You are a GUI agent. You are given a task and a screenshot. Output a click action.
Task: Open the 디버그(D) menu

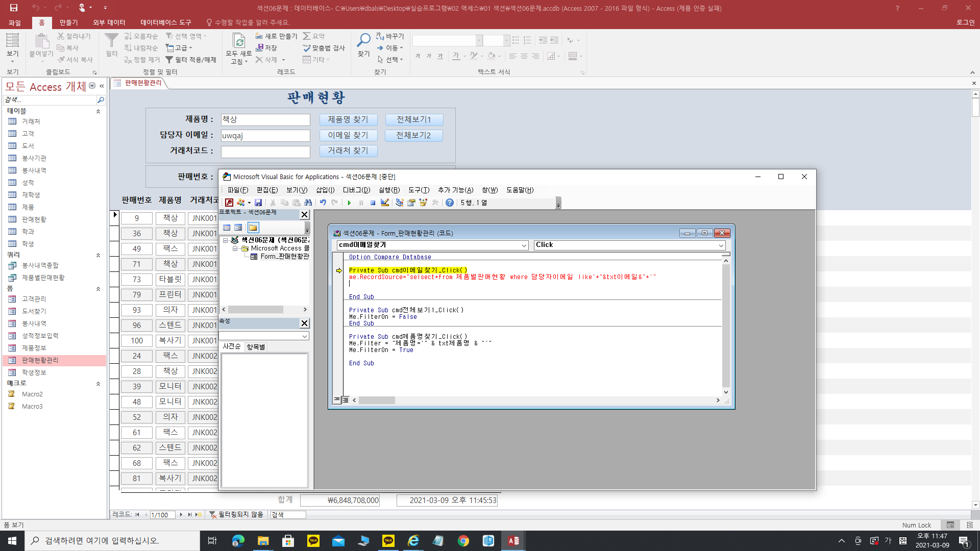pyautogui.click(x=356, y=190)
